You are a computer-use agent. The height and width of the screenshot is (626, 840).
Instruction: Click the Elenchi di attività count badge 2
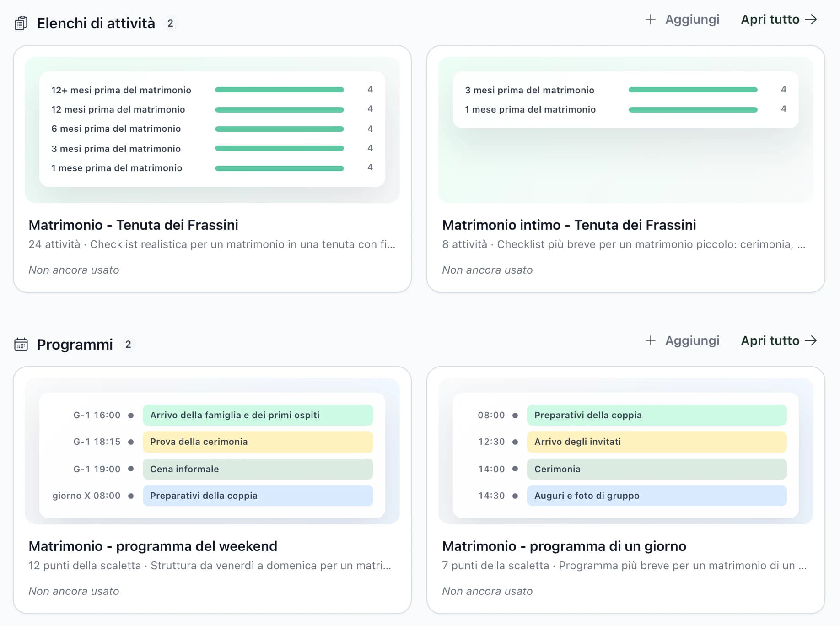pyautogui.click(x=170, y=23)
